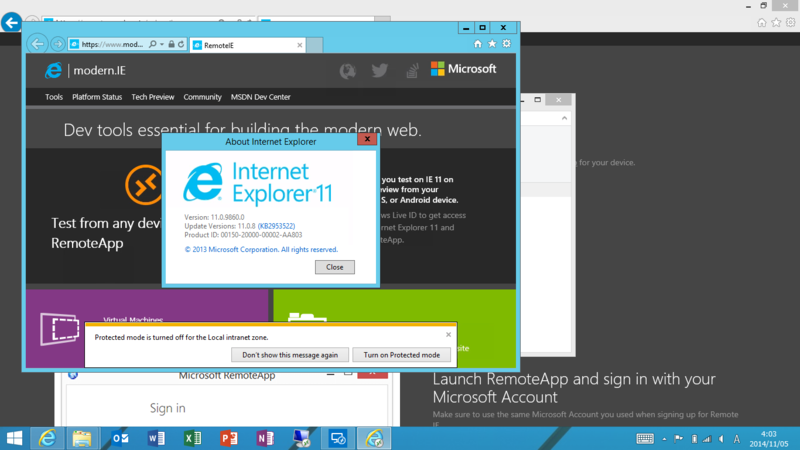This screenshot has height=450, width=800.
Task: Open Tools gear in RemoteIE window
Action: 506,44
